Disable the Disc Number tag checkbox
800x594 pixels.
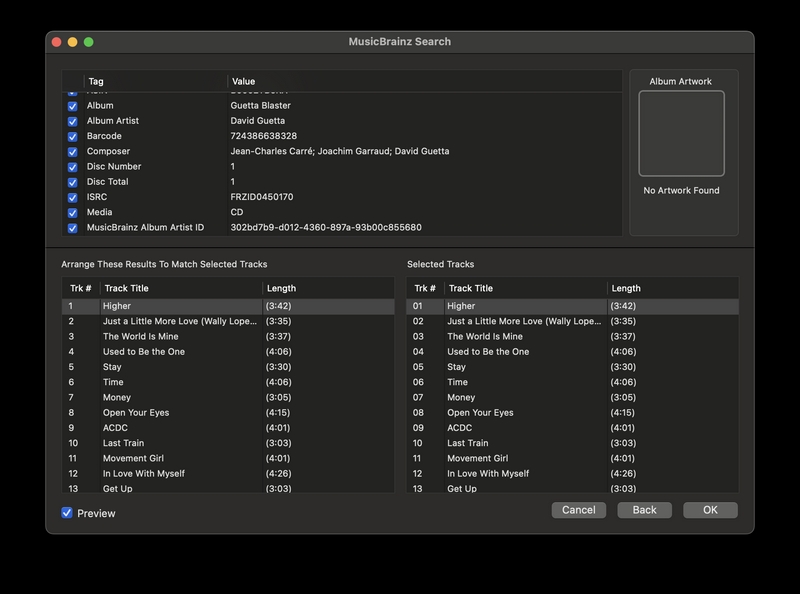click(x=72, y=167)
